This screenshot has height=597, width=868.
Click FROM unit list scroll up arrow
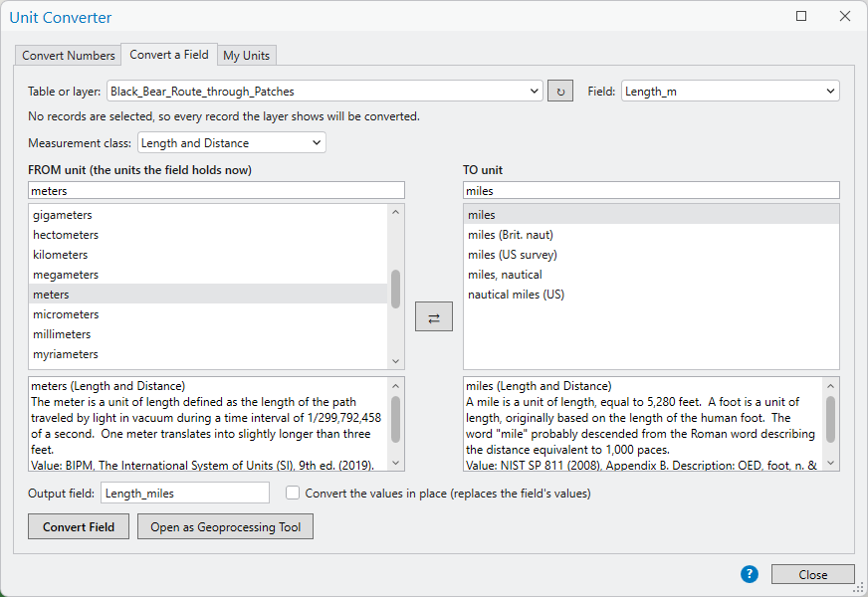395,212
